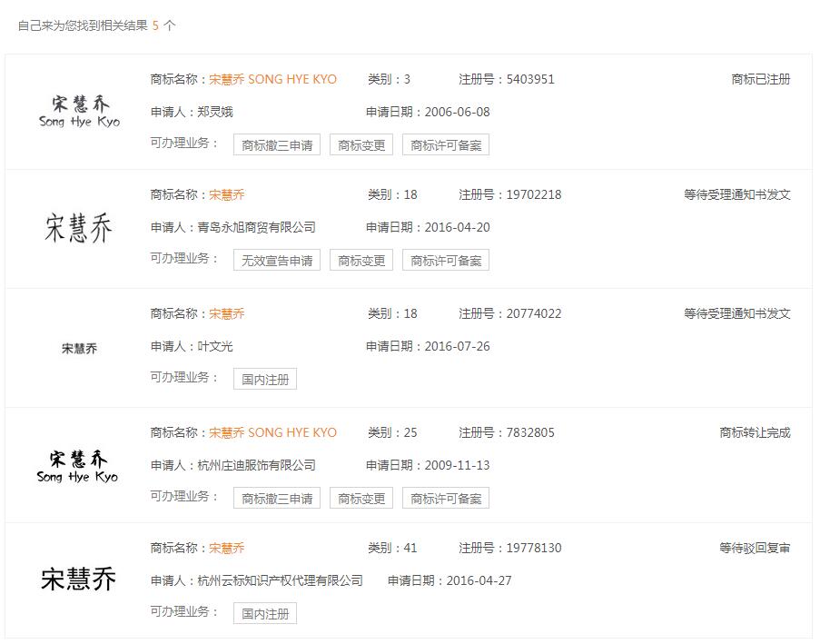The height and width of the screenshot is (644, 820).
Task: Open 宋慧乔 name link for registration 20774022
Action: (227, 313)
